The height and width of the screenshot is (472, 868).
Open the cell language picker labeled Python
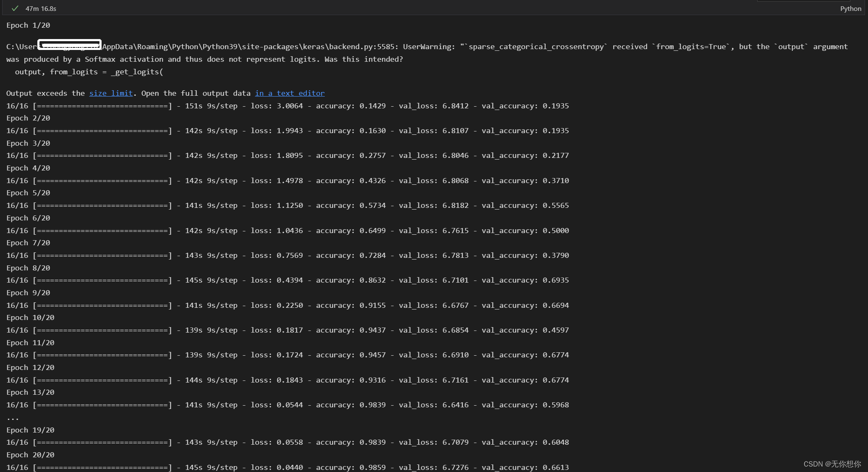(x=850, y=8)
